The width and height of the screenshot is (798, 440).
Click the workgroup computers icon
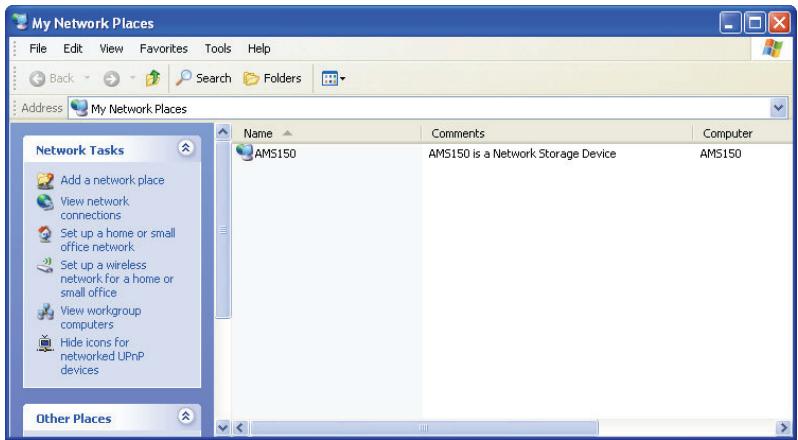pos(45,312)
